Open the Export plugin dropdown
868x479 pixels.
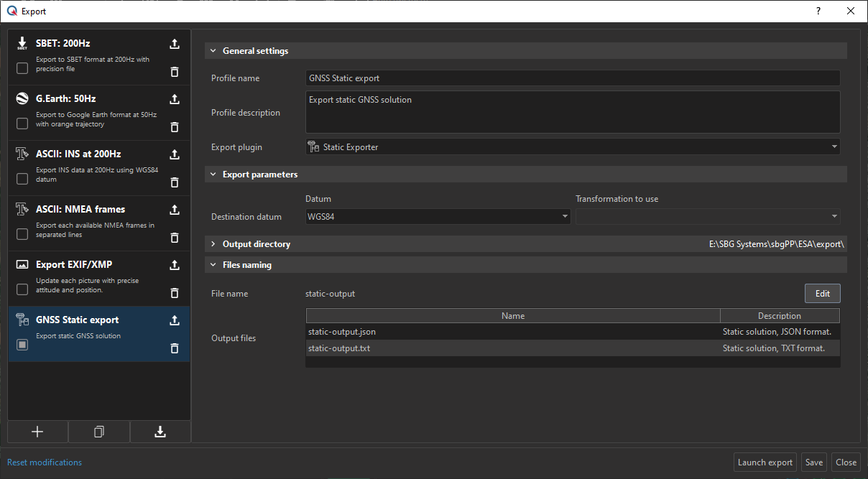[572, 147]
